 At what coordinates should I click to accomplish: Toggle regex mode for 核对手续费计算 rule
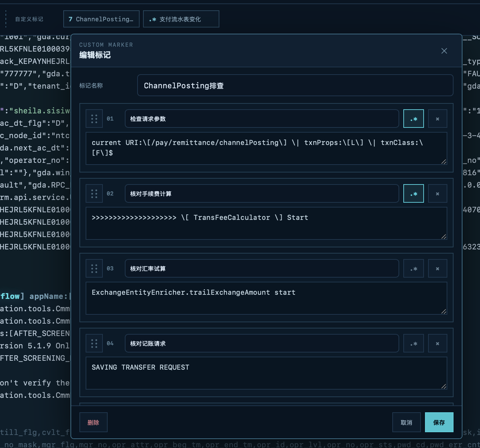[x=414, y=194]
